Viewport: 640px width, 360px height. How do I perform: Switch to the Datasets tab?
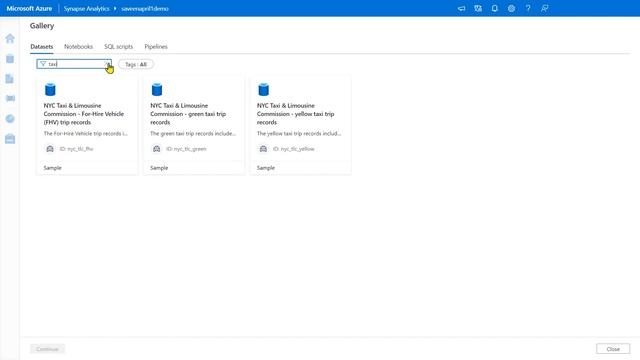pos(42,47)
